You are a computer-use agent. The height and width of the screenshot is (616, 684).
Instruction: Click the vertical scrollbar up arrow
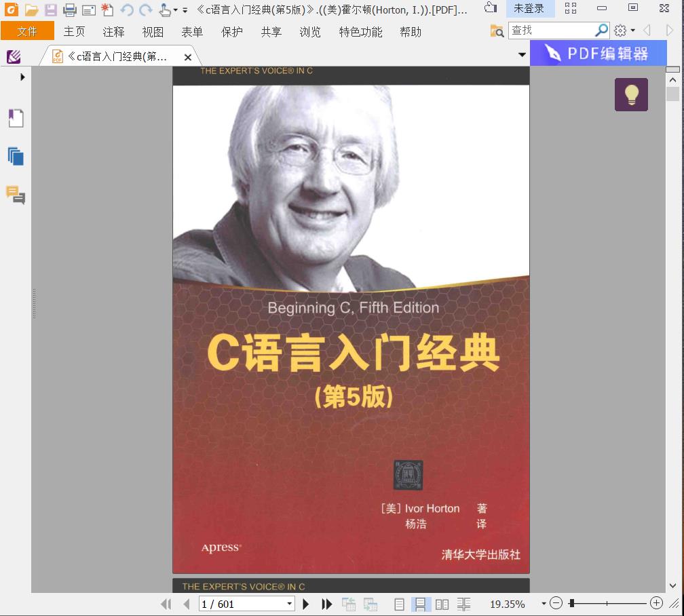[672, 80]
